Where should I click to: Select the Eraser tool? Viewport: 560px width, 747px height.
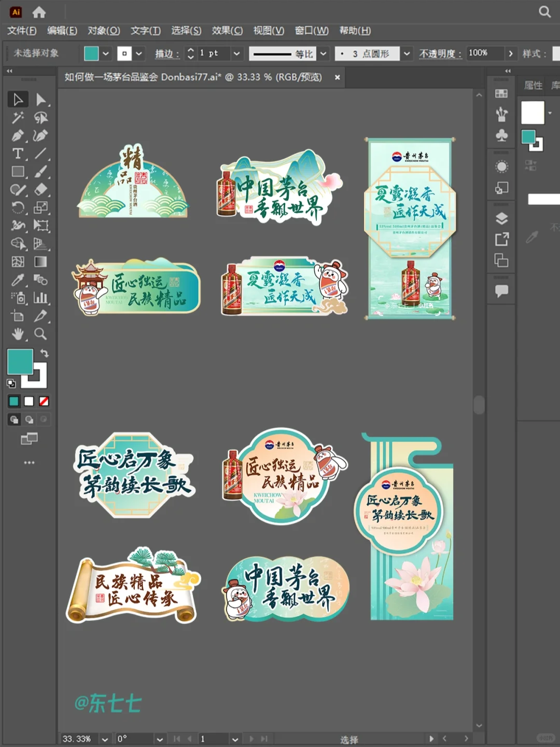(x=40, y=190)
